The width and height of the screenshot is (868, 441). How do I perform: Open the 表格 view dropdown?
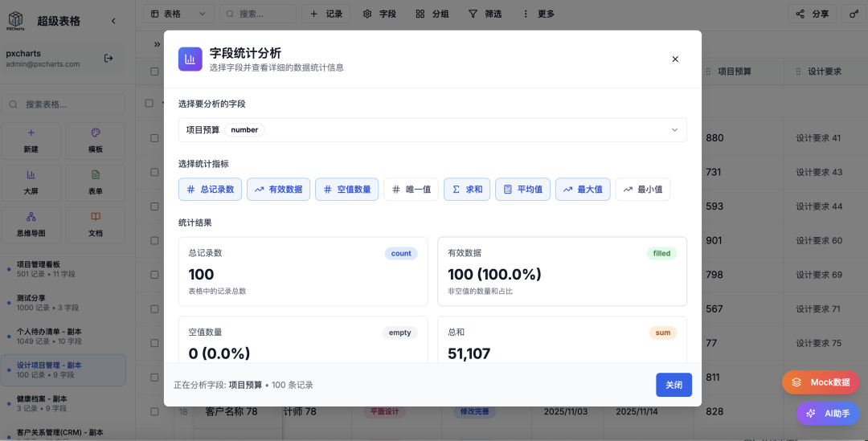click(178, 14)
